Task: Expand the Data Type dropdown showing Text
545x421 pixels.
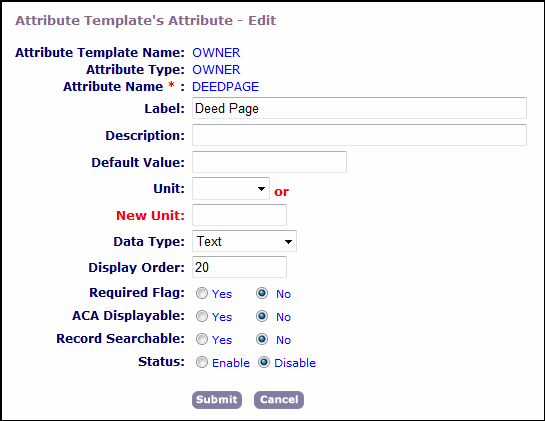Action: (x=244, y=241)
